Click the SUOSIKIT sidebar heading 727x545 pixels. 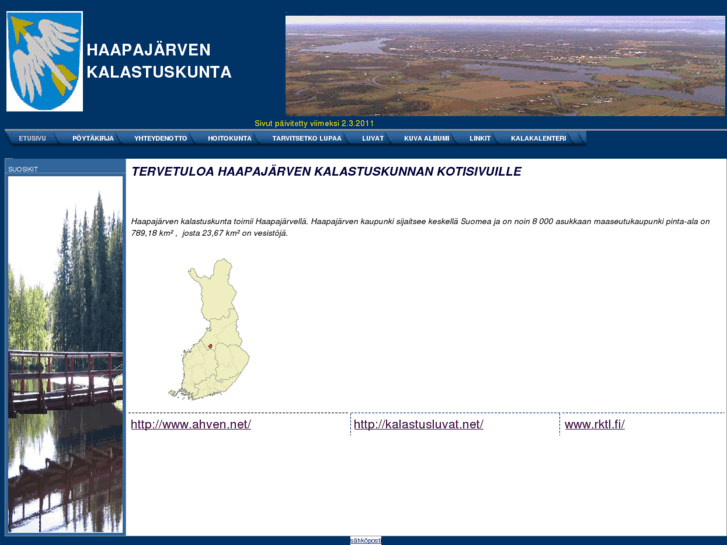23,169
